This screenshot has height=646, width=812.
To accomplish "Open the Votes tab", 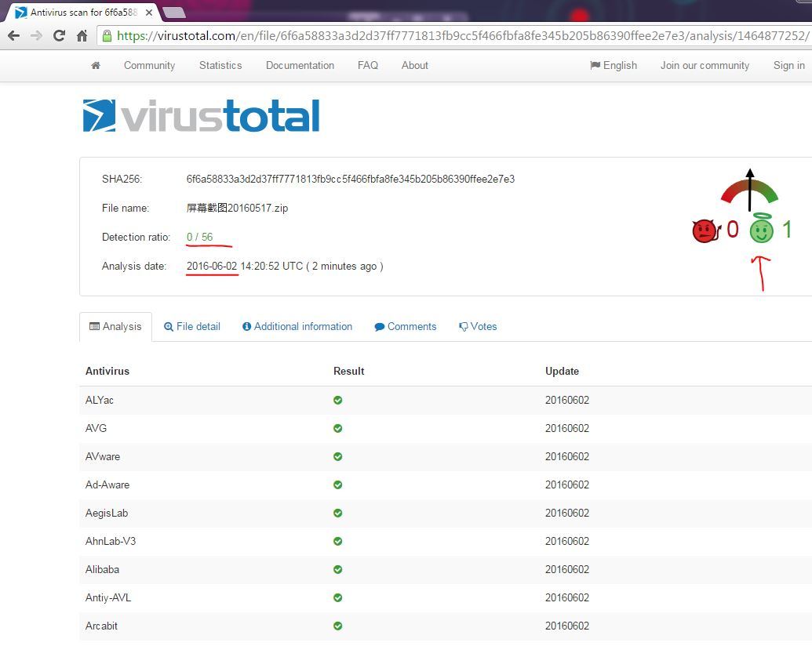I will click(478, 327).
